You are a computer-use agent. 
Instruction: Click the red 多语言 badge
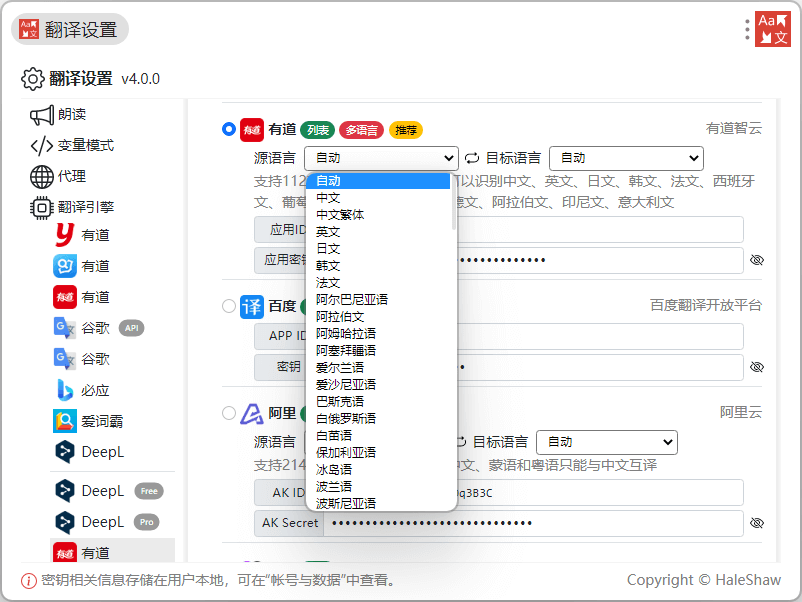362,130
